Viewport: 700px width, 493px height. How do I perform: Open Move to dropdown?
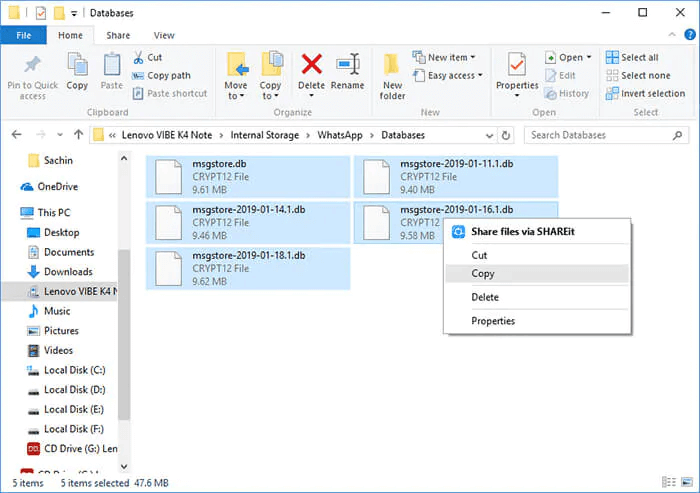tap(236, 76)
